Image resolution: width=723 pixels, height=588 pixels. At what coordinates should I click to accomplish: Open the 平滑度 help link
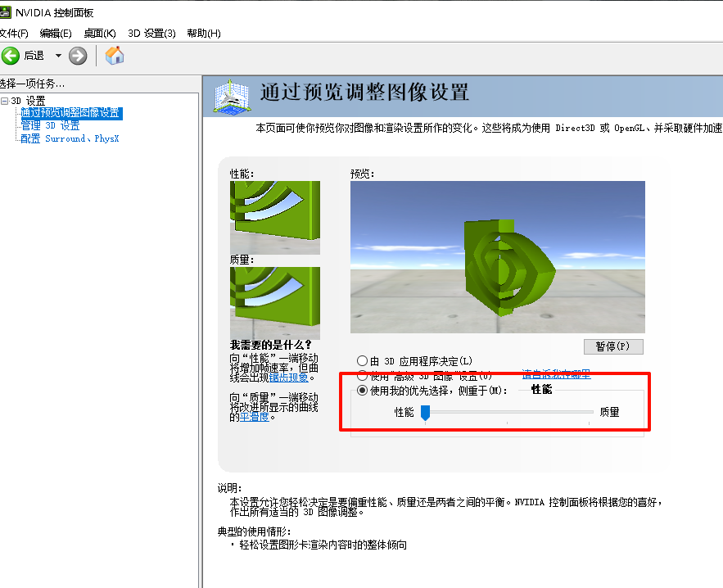click(x=254, y=417)
